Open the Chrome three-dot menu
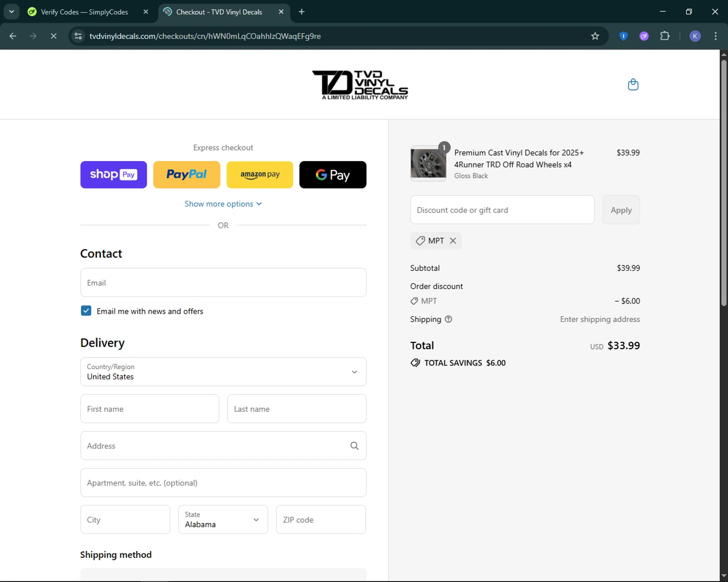The image size is (728, 582). point(715,36)
